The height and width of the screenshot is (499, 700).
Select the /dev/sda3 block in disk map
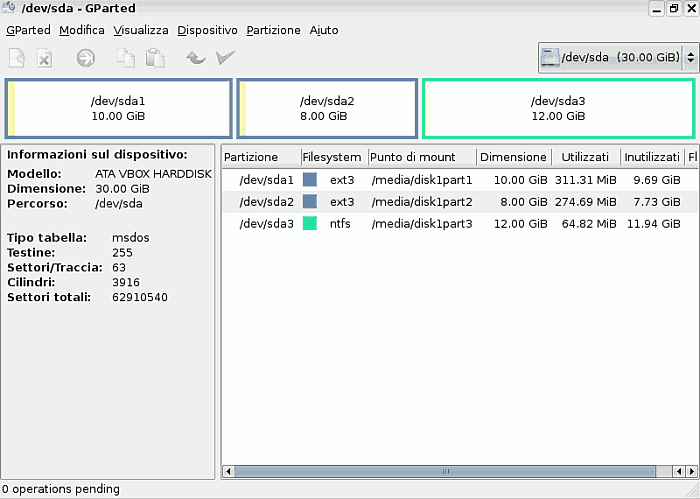(x=557, y=108)
